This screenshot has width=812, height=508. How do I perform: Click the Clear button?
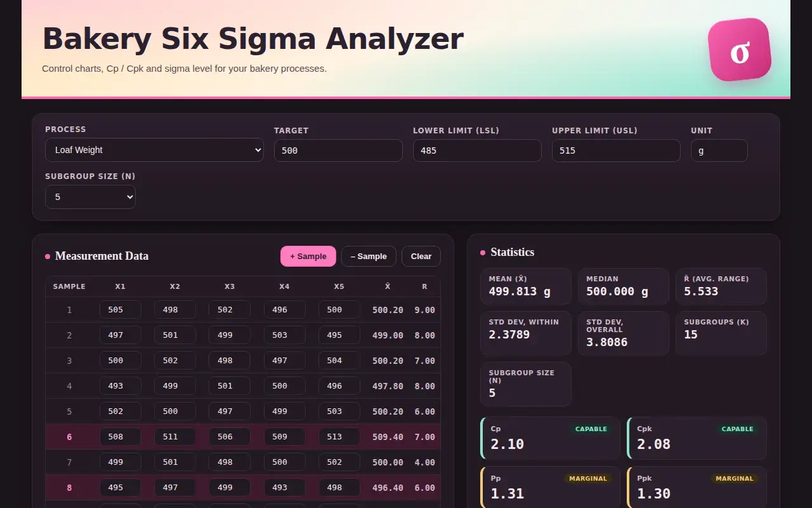coord(421,257)
